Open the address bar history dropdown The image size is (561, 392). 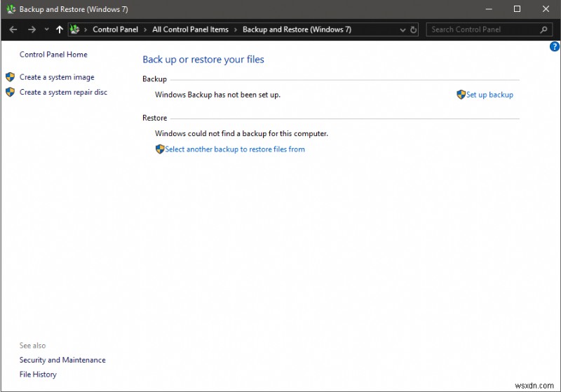click(403, 30)
